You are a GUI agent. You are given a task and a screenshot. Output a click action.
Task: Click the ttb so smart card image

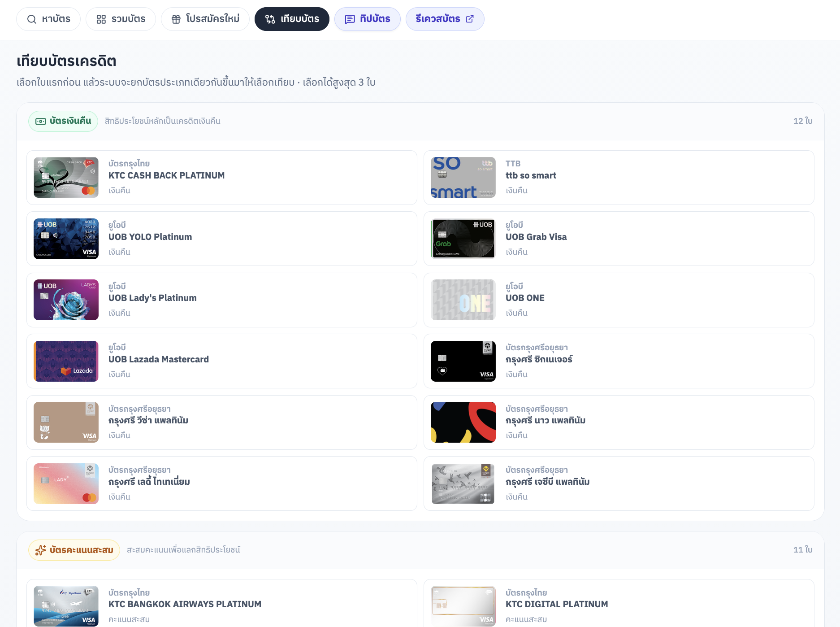click(463, 178)
